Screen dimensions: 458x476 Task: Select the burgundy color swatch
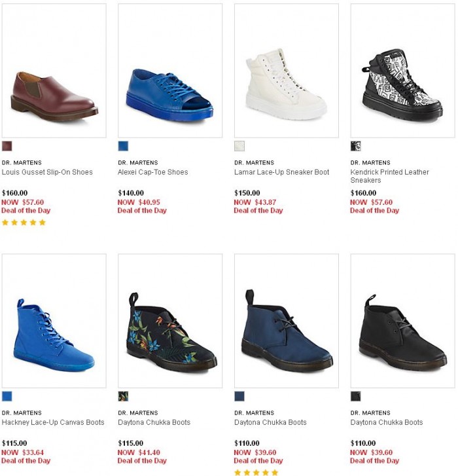(x=7, y=146)
